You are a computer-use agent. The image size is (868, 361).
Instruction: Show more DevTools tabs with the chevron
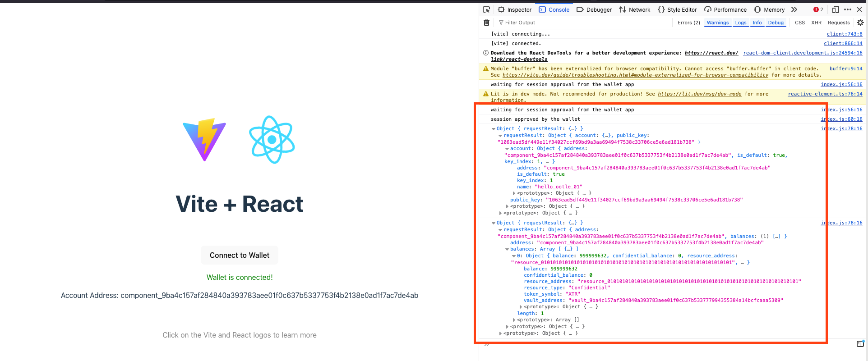[x=794, y=9]
